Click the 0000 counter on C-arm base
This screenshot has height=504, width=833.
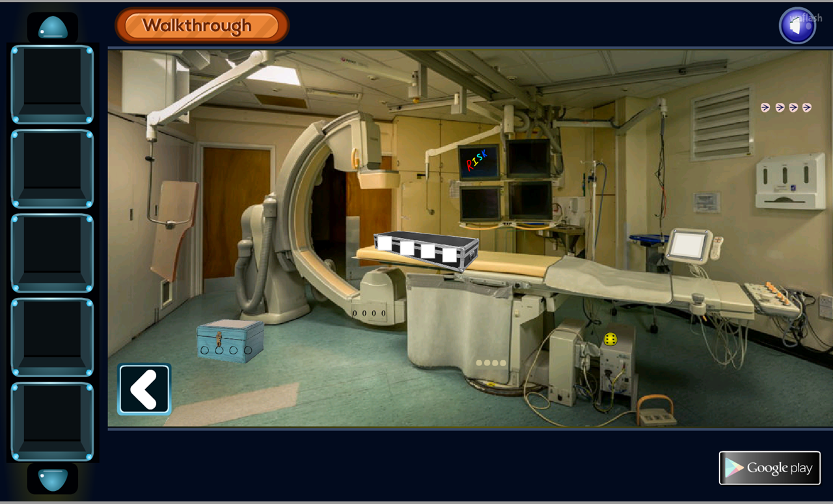[x=368, y=313]
